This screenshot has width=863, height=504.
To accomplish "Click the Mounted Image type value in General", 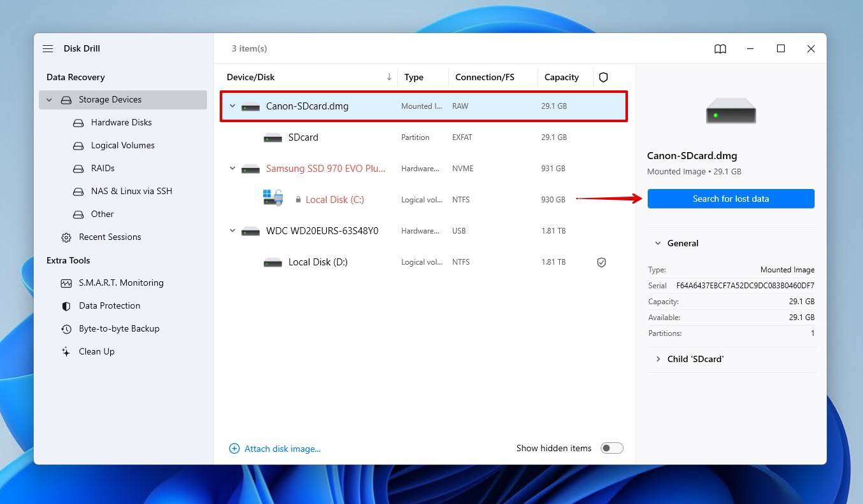I will tap(787, 270).
